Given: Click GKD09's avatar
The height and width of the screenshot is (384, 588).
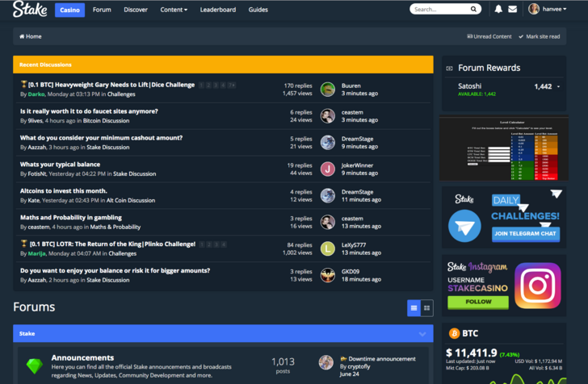Looking at the screenshot, I should click(x=327, y=275).
